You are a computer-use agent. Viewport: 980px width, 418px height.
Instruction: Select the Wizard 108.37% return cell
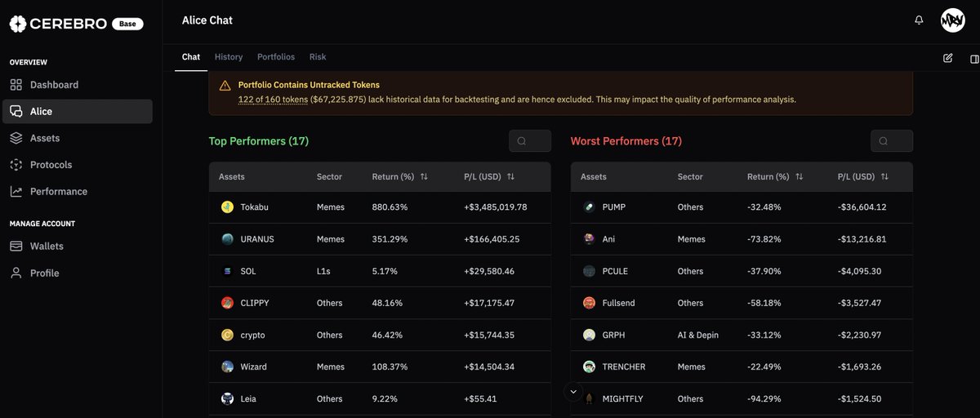[390, 367]
